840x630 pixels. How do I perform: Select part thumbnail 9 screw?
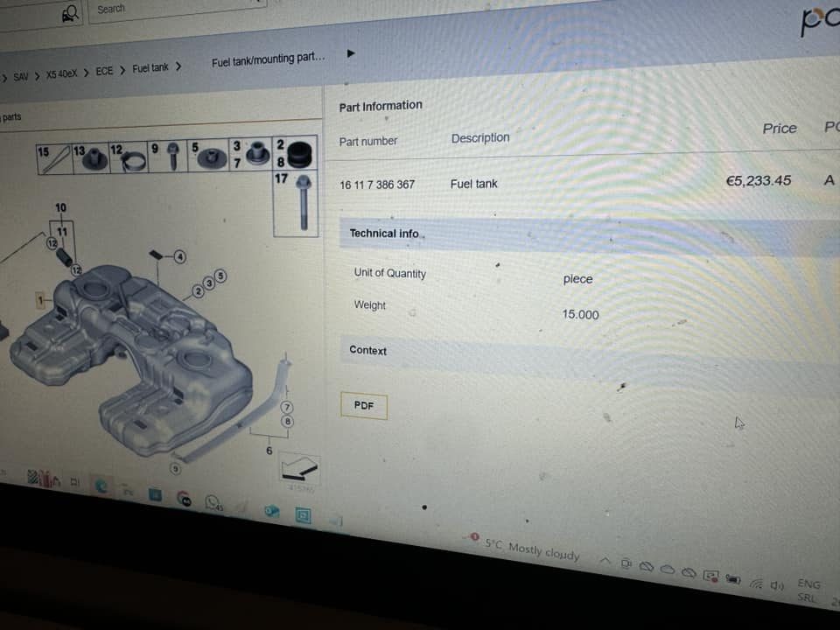(x=167, y=156)
